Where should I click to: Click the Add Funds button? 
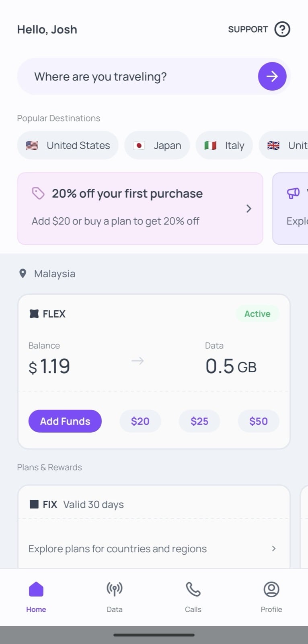coord(65,421)
